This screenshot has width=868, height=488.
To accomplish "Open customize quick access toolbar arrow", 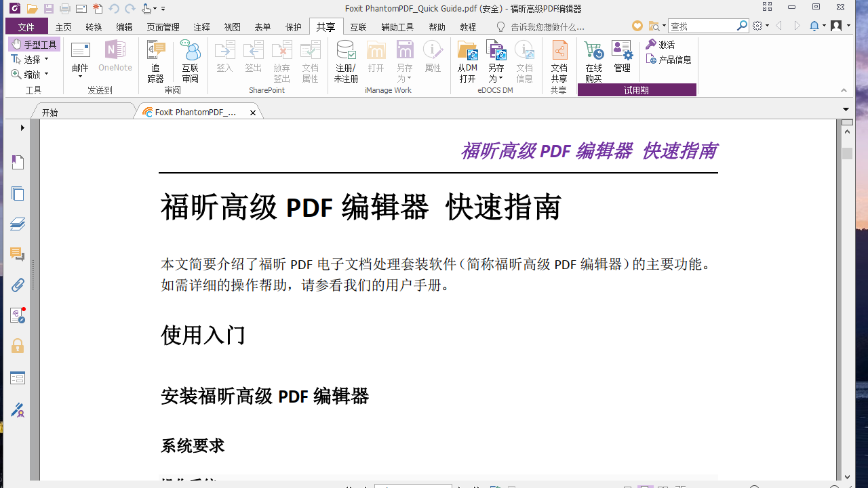I will (163, 9).
